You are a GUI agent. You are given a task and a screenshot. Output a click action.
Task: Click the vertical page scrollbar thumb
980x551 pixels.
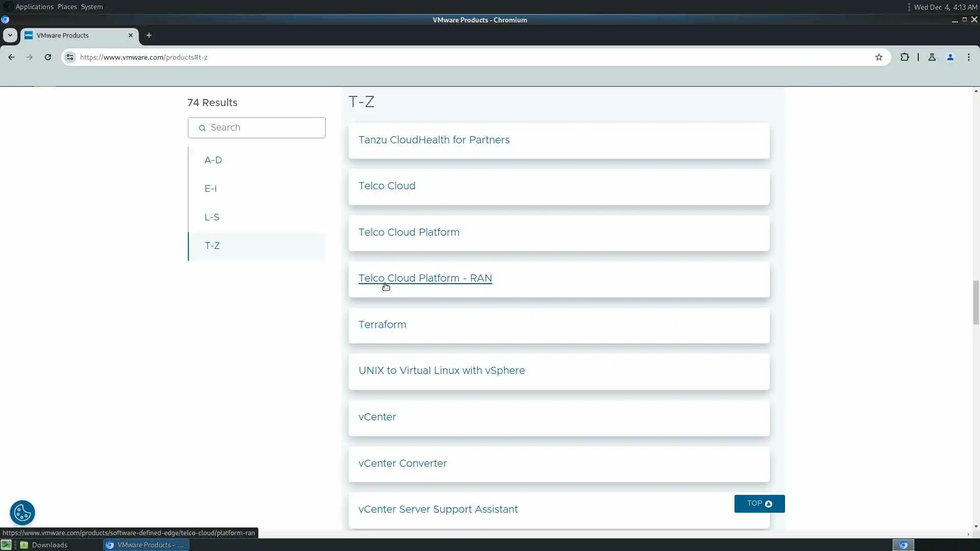(975, 302)
